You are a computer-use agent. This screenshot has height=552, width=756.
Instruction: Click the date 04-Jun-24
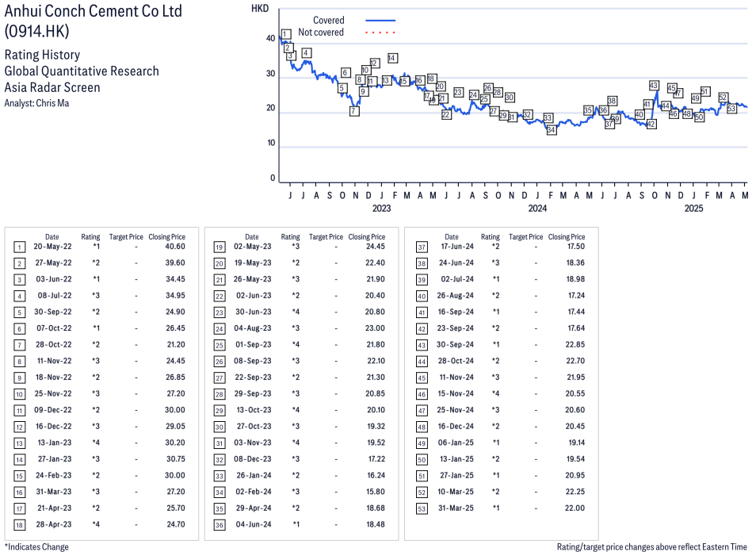tap(254, 524)
